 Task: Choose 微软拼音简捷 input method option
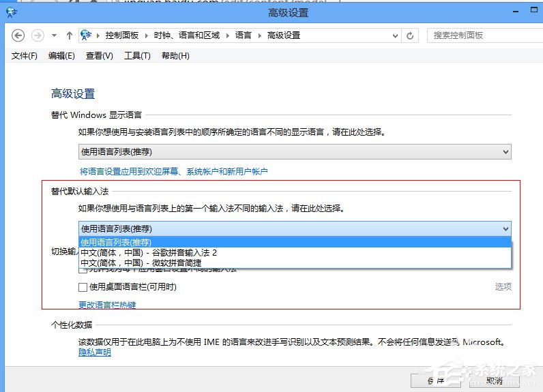(x=141, y=262)
